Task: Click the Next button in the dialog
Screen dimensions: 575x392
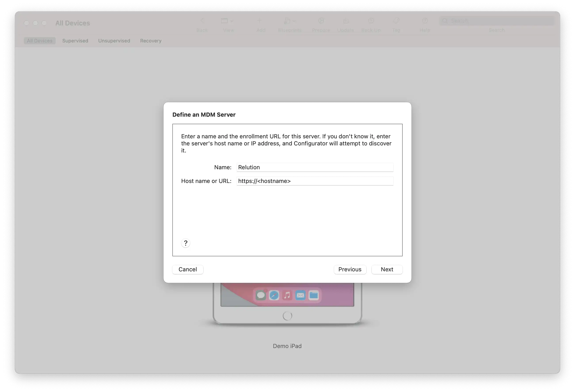Action: [387, 269]
